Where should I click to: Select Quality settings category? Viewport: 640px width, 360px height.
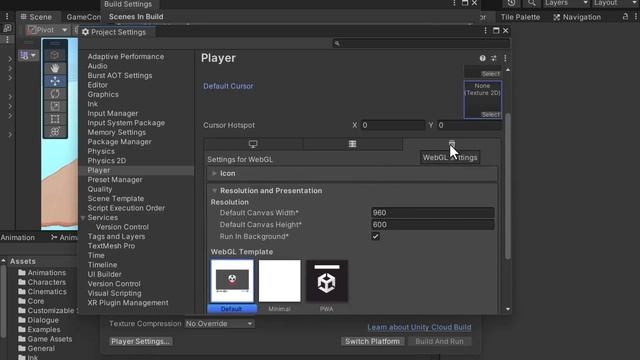tap(100, 189)
